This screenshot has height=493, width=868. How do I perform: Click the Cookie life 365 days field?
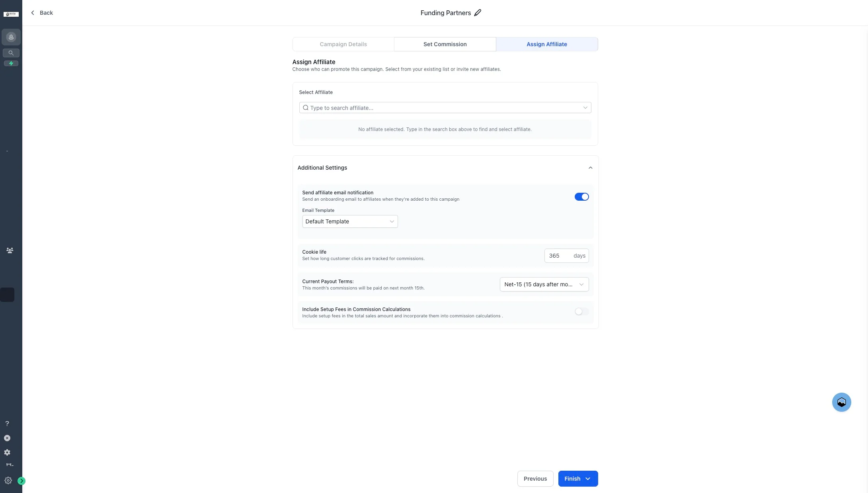tap(566, 256)
